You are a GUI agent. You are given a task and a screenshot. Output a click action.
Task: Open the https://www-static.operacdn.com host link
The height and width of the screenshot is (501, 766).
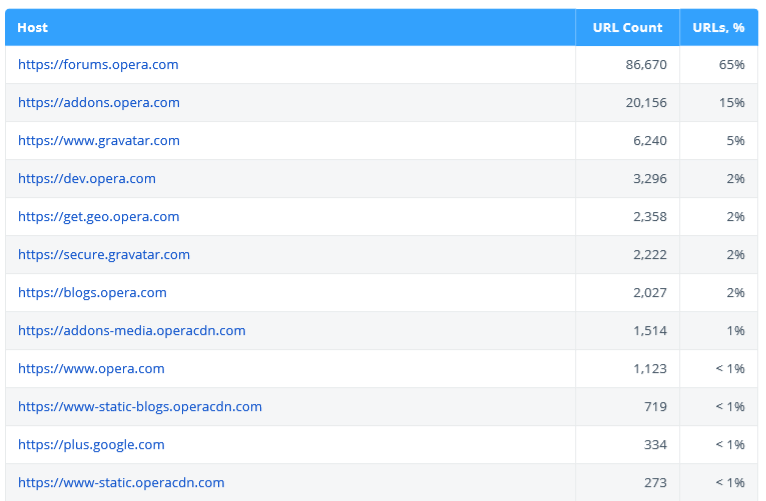pos(121,483)
